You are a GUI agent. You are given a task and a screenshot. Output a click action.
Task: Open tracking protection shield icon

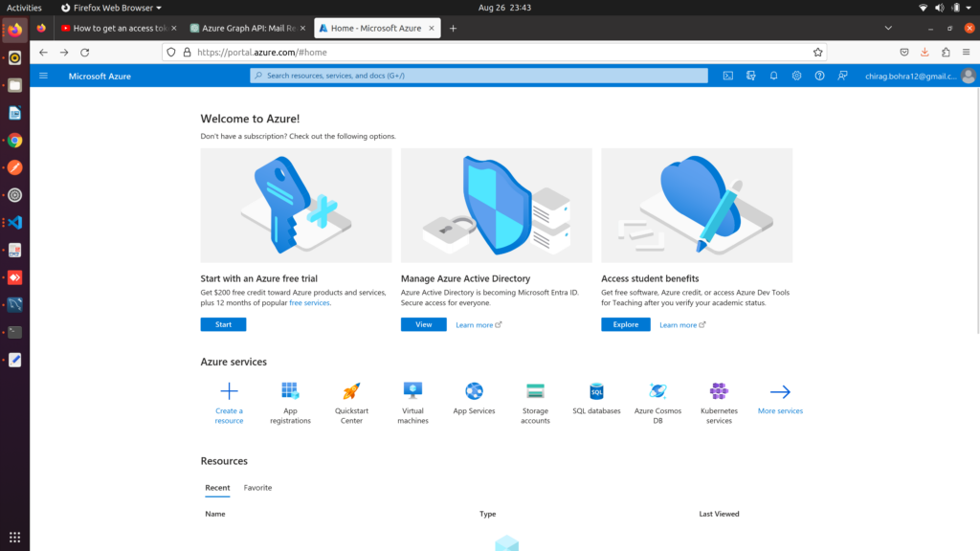tap(171, 53)
